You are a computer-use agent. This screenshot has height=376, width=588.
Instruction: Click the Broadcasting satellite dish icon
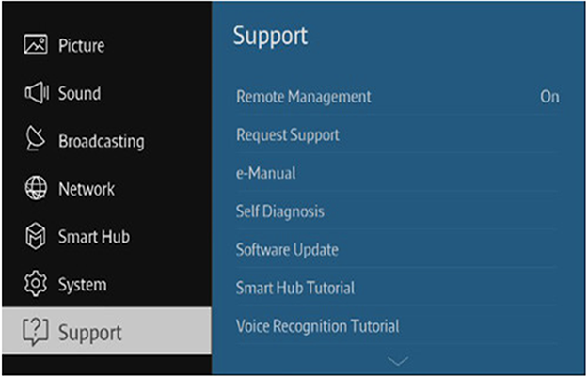(35, 138)
